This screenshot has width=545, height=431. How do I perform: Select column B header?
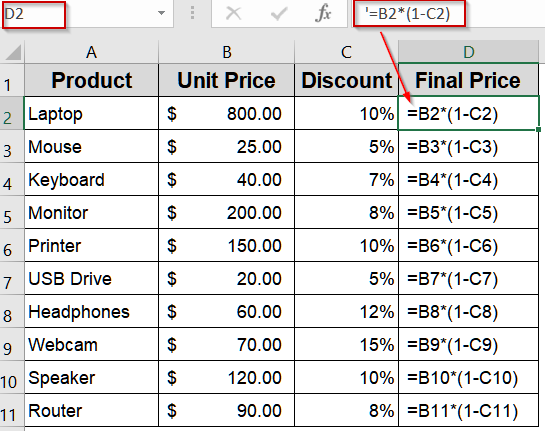coord(227,52)
